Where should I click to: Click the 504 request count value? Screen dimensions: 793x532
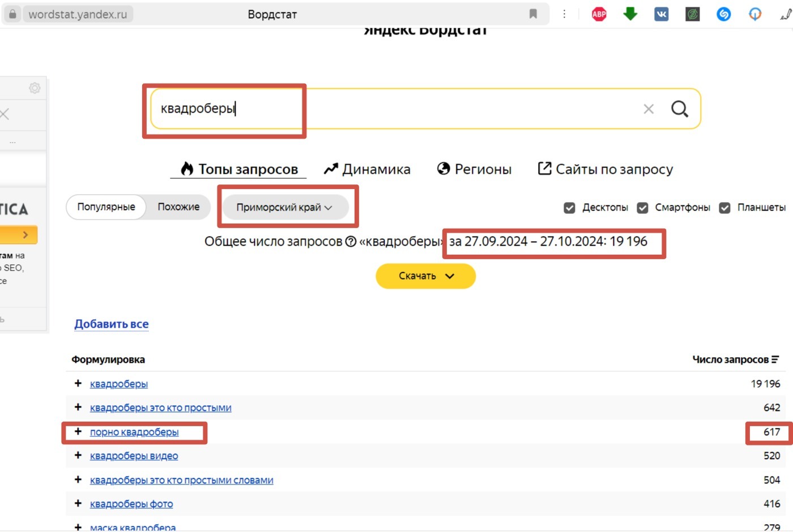tap(772, 480)
